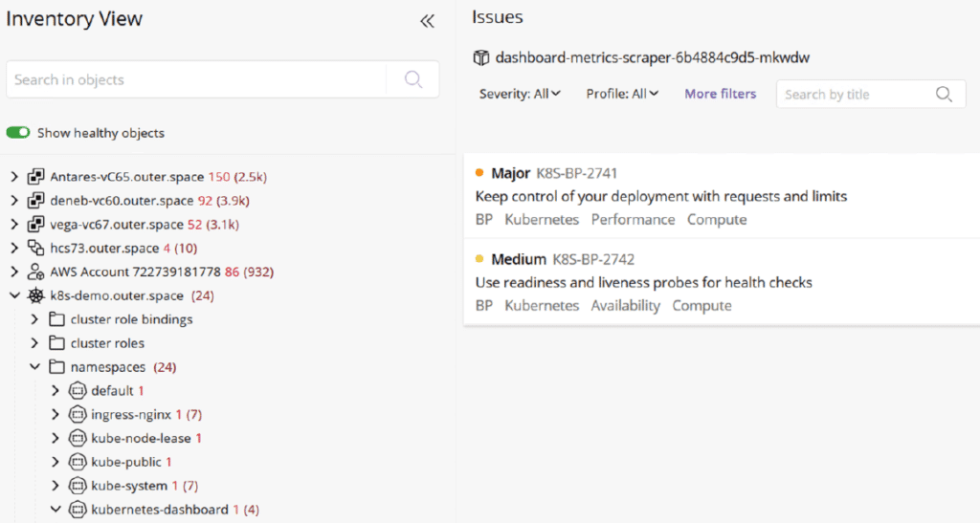Viewport: 980px width, 523px height.
Task: Collapse the Inventory View panel with double chevron
Action: [x=427, y=21]
